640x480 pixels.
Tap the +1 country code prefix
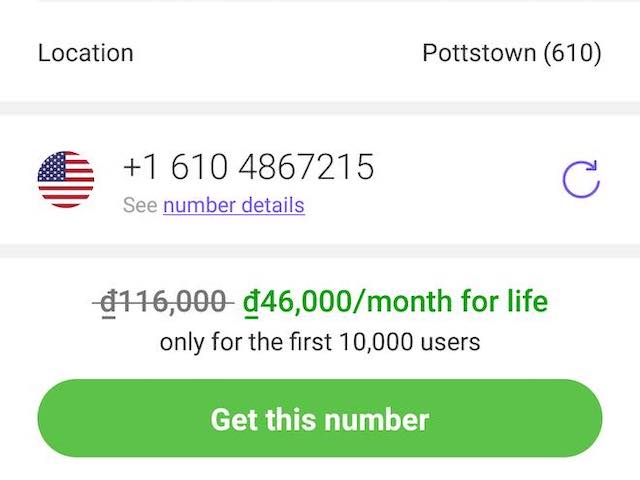(141, 167)
